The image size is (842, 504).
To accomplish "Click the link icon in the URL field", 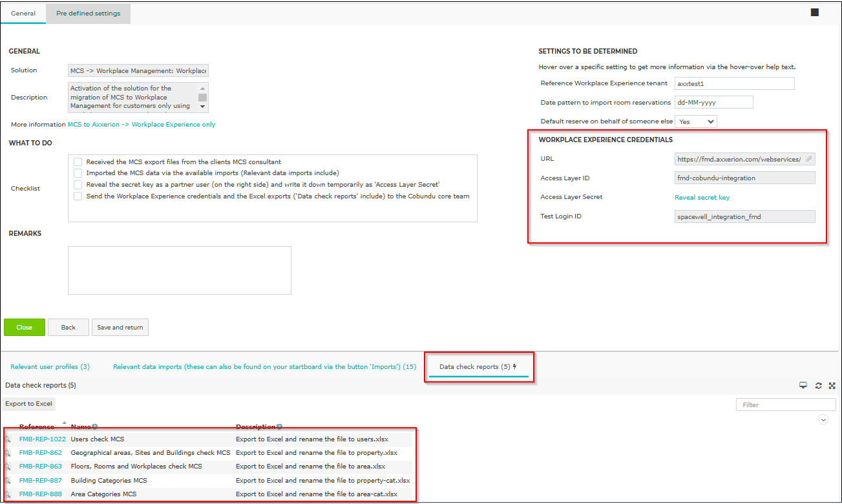I will (x=808, y=159).
